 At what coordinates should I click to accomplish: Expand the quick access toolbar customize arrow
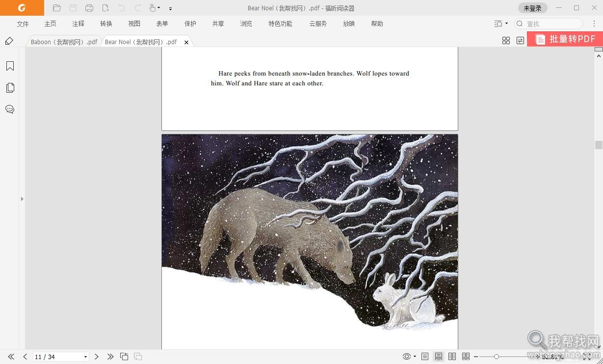170,8
